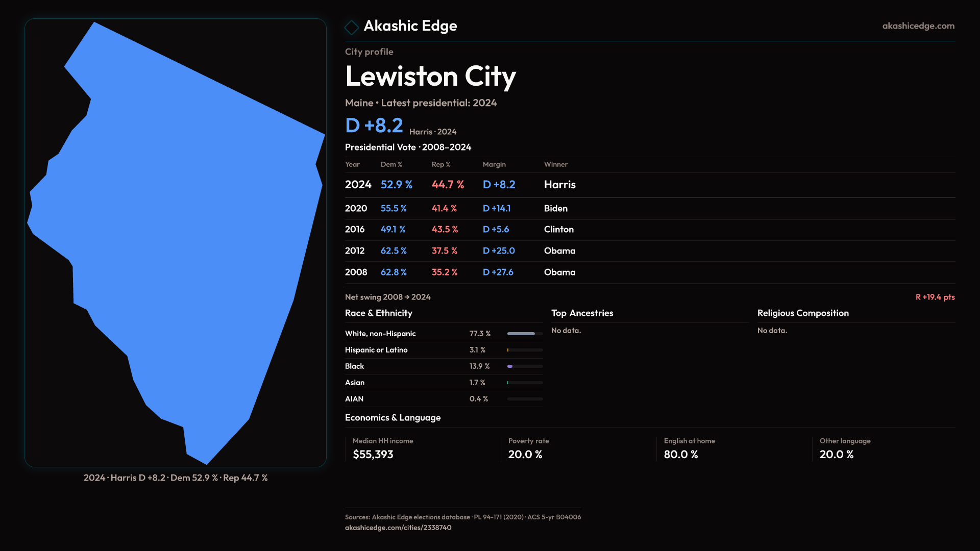This screenshot has height=551, width=980.
Task: Click the 2008 Obama row
Action: 459,272
